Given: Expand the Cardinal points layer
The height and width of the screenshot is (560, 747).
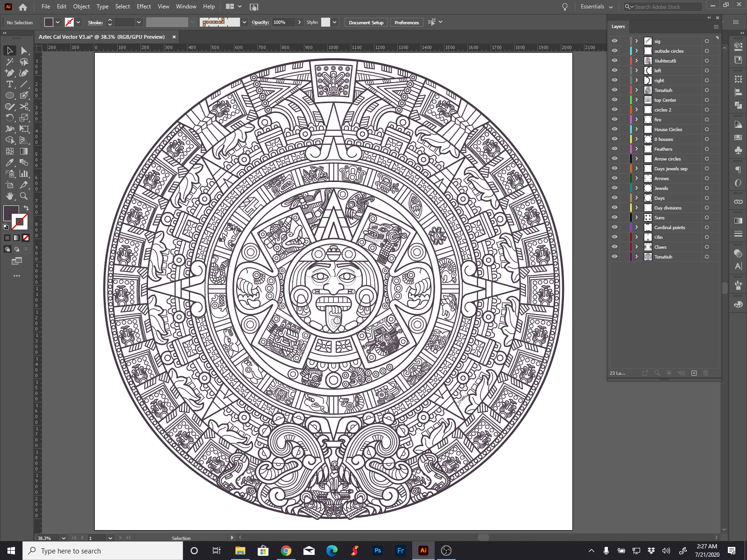Looking at the screenshot, I should pyautogui.click(x=636, y=227).
